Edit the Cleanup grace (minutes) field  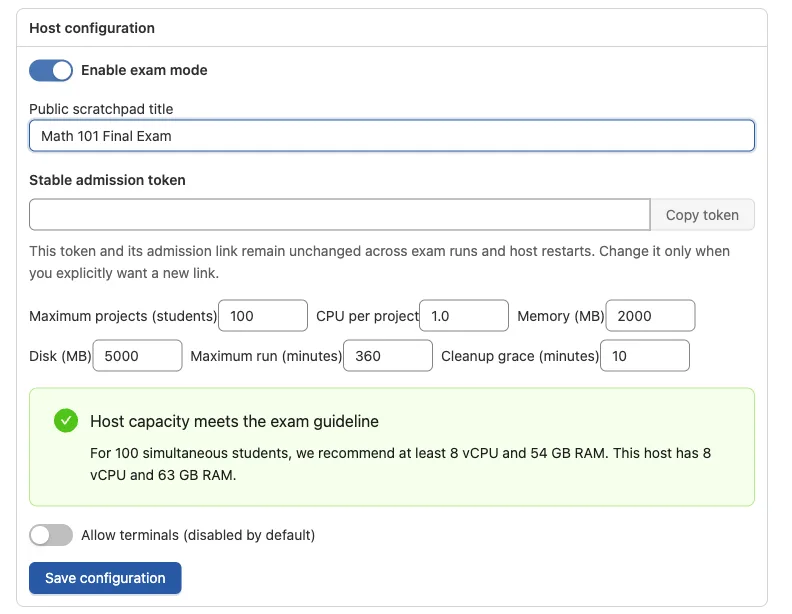(645, 355)
